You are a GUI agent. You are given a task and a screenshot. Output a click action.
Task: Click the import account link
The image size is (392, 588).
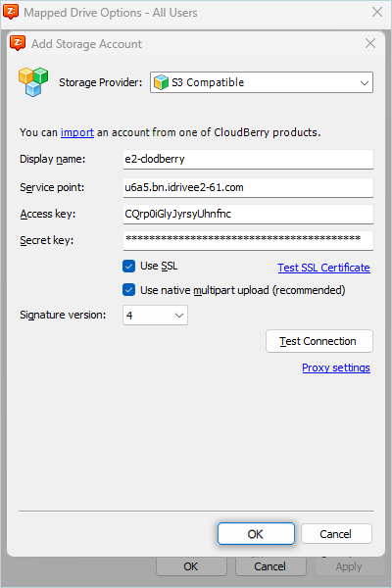(x=77, y=132)
